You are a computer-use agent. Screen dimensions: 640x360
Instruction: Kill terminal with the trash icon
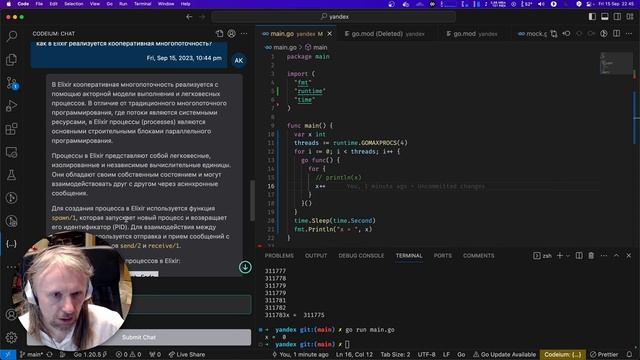591,256
